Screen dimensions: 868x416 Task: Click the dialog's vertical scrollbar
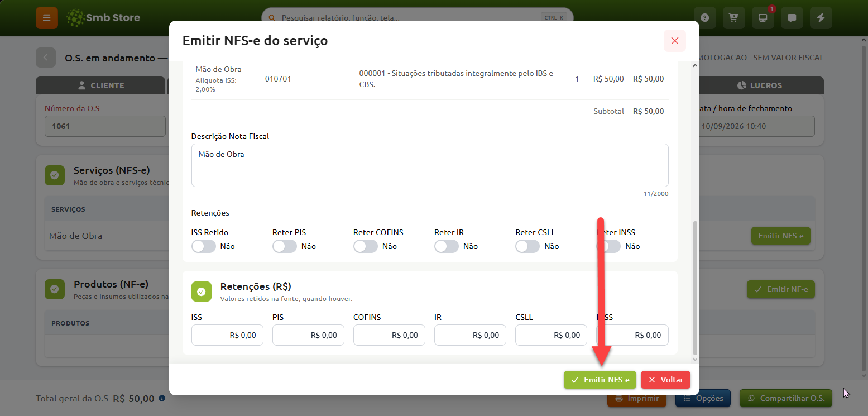coord(695,287)
